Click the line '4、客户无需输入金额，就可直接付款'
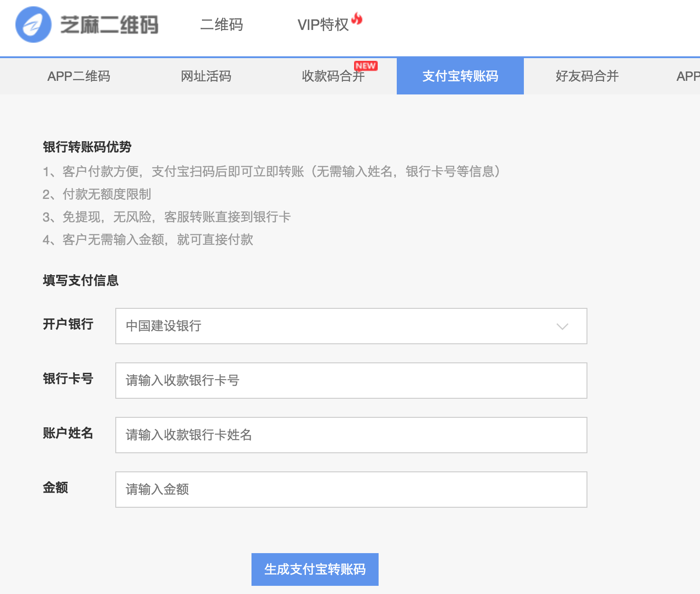 (x=148, y=240)
